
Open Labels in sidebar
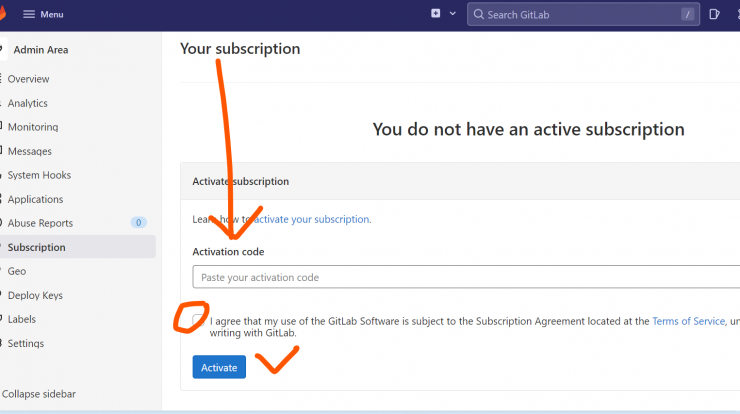point(22,319)
